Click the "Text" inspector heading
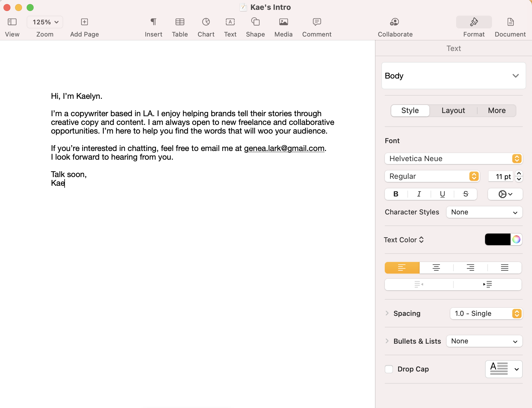Screen dimensions: 532x408 [453, 48]
